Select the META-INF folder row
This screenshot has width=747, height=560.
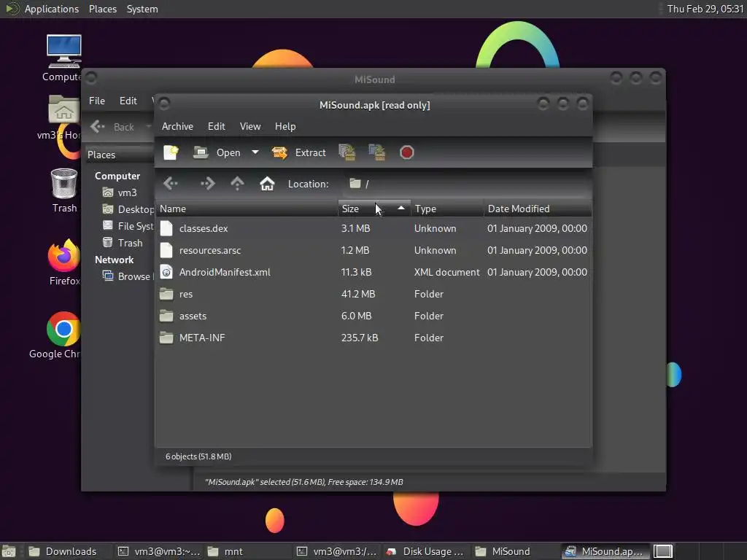point(374,338)
